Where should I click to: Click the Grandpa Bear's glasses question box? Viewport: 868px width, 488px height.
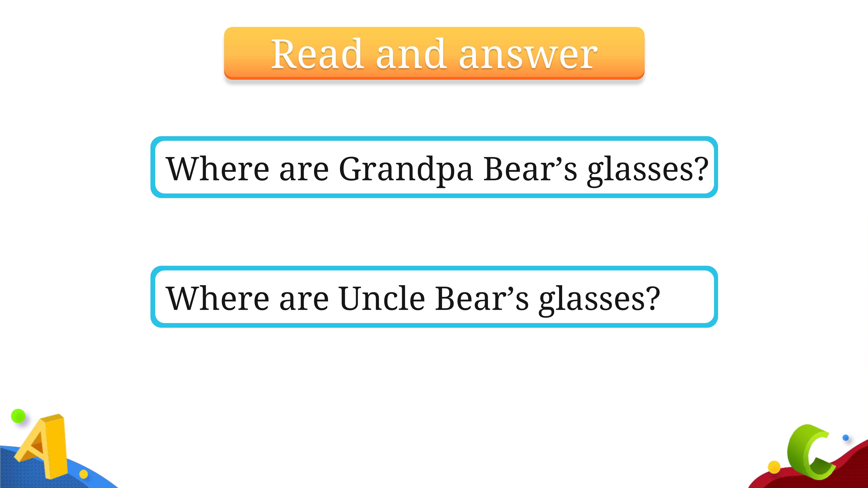434,167
